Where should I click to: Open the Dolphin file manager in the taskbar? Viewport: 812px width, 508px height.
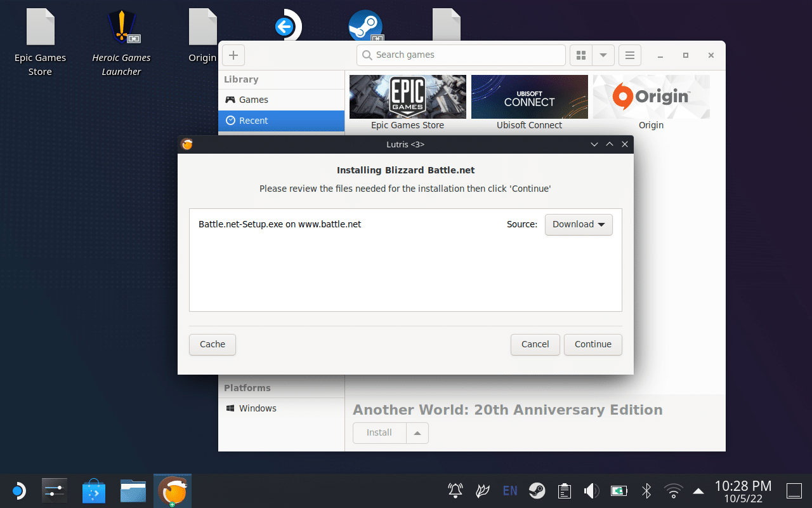pos(133,491)
